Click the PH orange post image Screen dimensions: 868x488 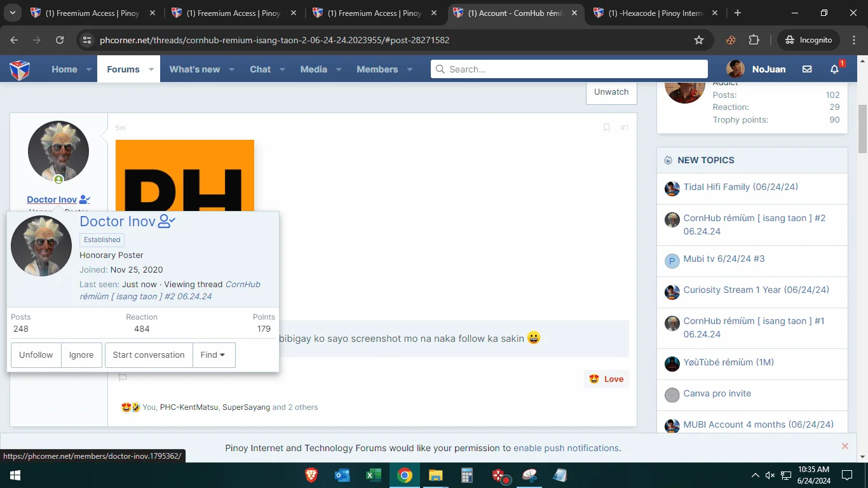pyautogui.click(x=185, y=175)
